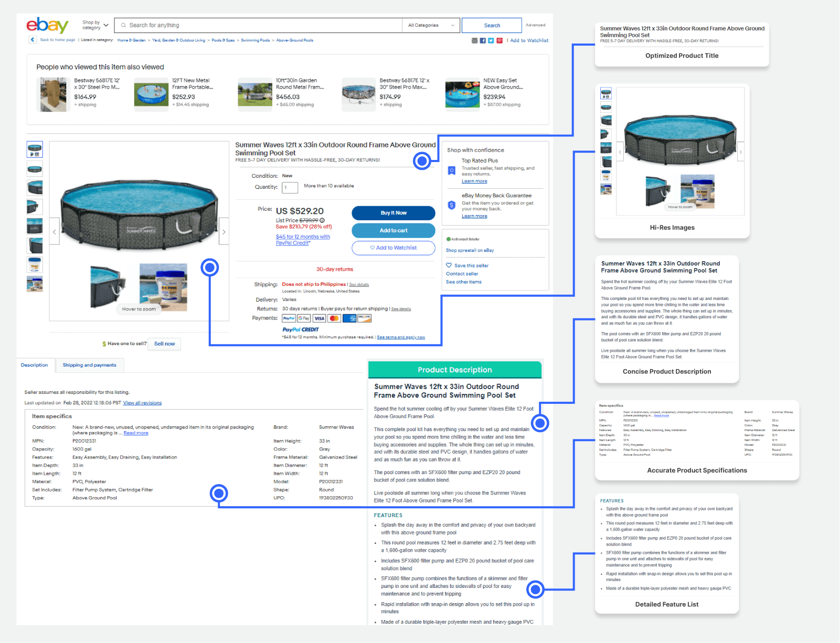Image resolution: width=840 pixels, height=643 pixels.
Task: Pin the listing using the Pinterest icon
Action: (499, 40)
